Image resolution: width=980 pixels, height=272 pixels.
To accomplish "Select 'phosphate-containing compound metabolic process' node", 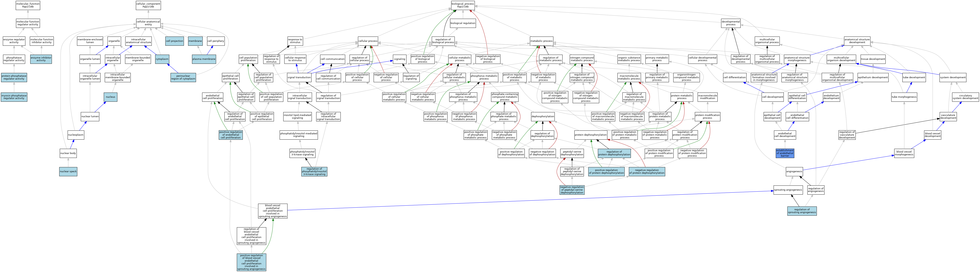I will click(504, 97).
